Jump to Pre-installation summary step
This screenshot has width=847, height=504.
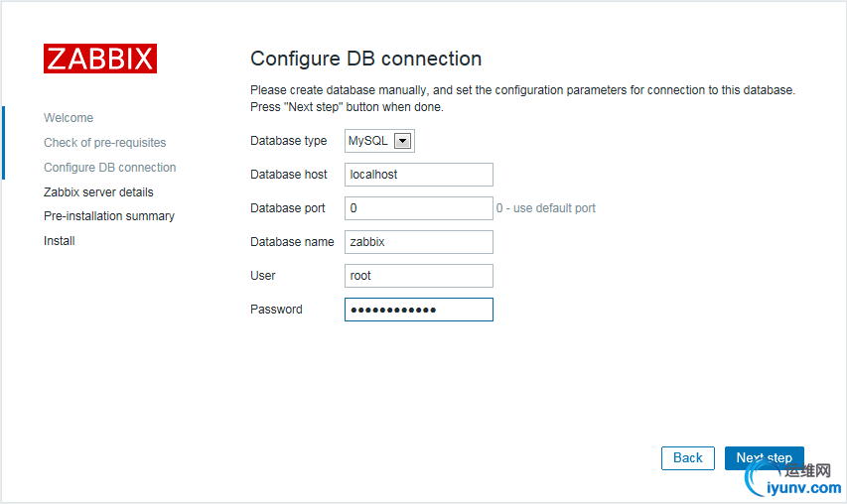point(108,216)
